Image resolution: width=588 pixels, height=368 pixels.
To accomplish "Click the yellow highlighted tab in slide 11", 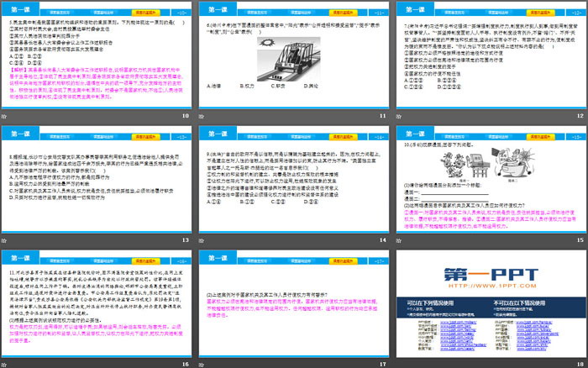I will click(x=343, y=13).
